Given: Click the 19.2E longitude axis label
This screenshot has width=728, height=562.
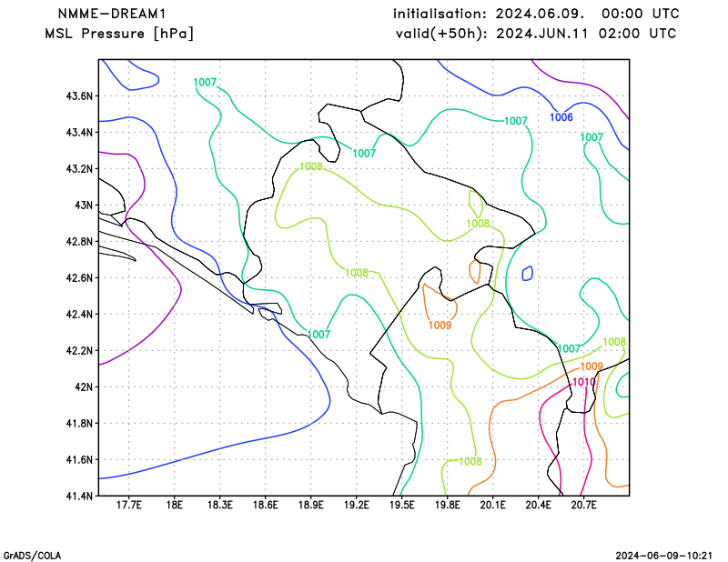Looking at the screenshot, I should point(356,505).
